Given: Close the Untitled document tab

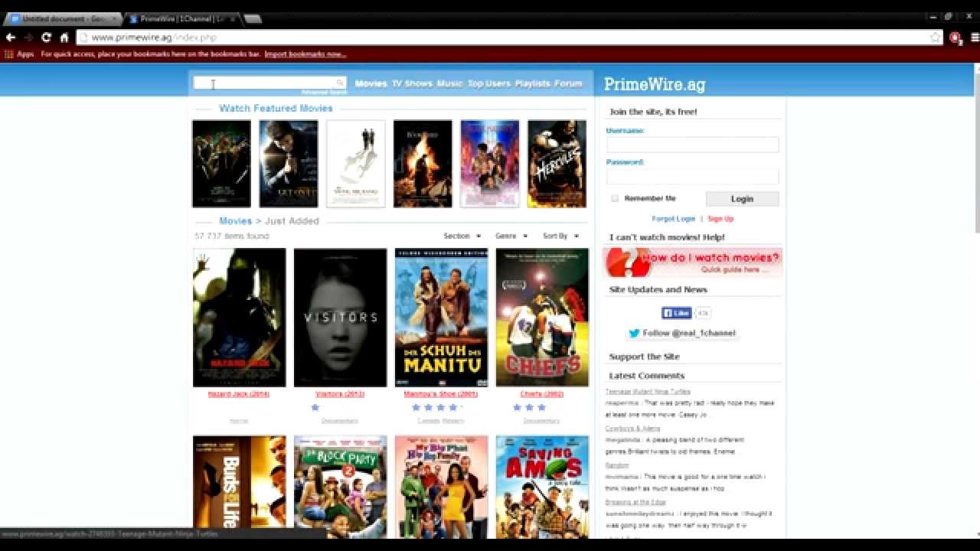Looking at the screenshot, I should (x=115, y=18).
